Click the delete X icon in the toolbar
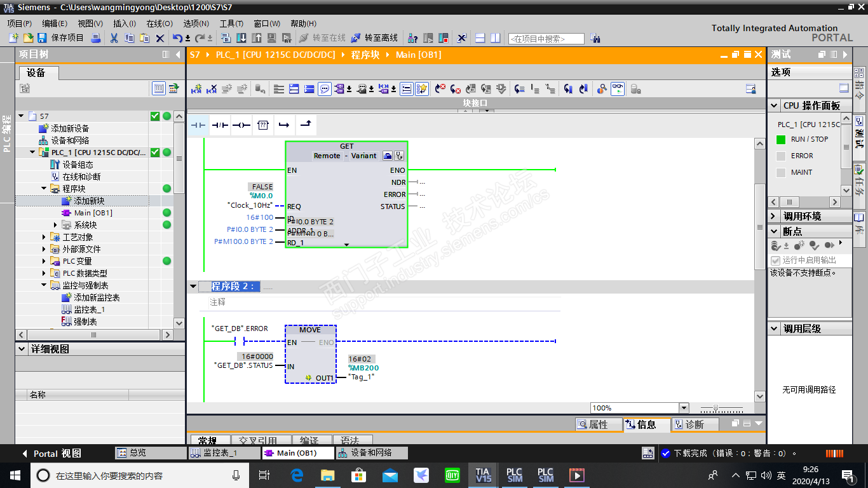Viewport: 868px width, 488px height. point(160,38)
